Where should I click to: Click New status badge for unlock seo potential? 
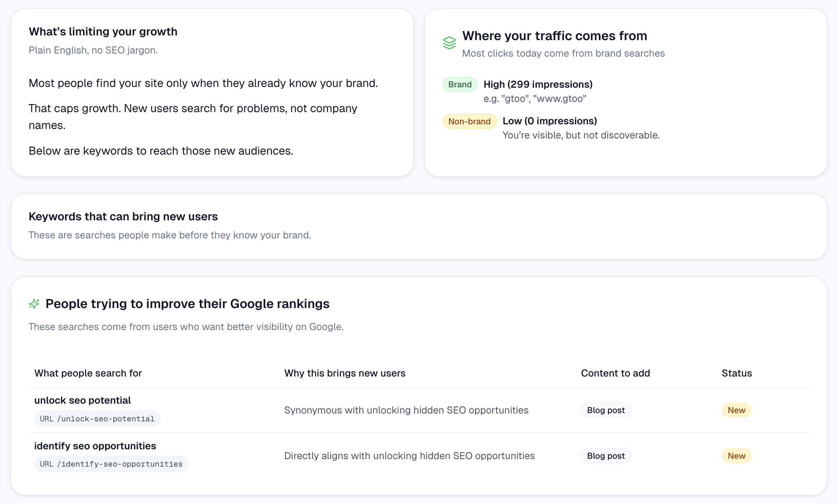tap(736, 410)
